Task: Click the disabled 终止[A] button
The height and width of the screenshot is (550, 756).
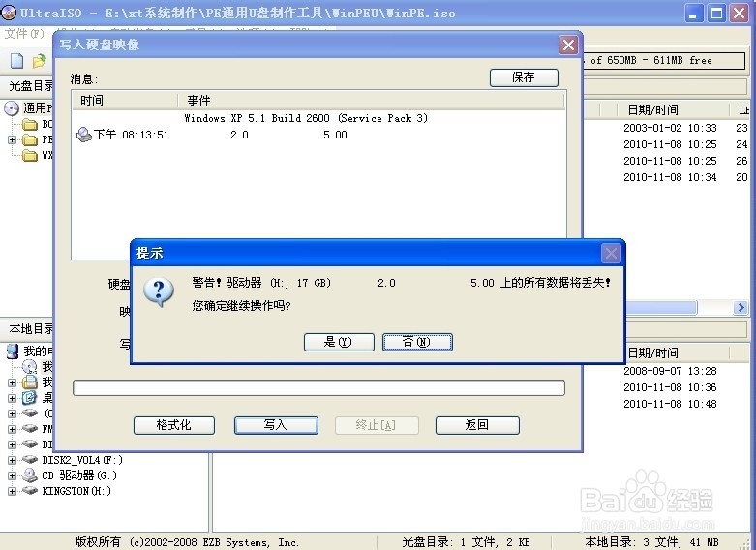Action: pyautogui.click(x=377, y=425)
